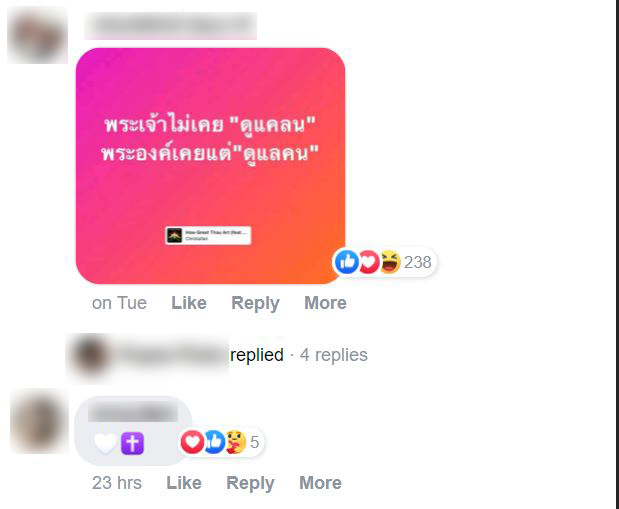Screen dimensions: 619x509
Task: Like the comment from 23 hrs ago
Action: tap(184, 483)
